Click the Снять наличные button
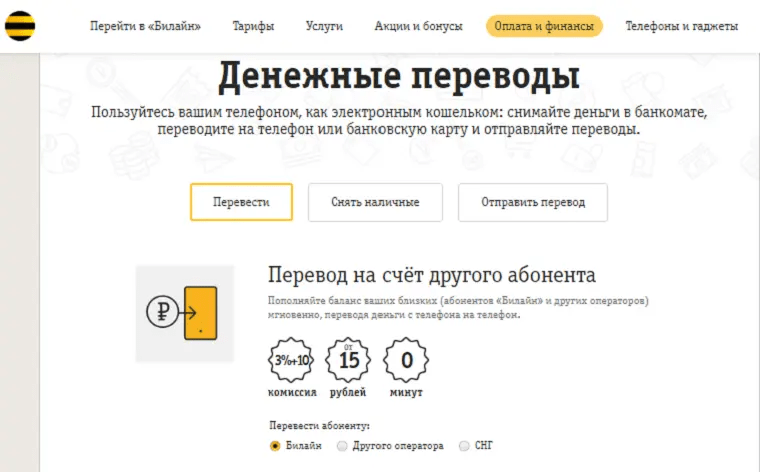The image size is (763, 472). [375, 202]
